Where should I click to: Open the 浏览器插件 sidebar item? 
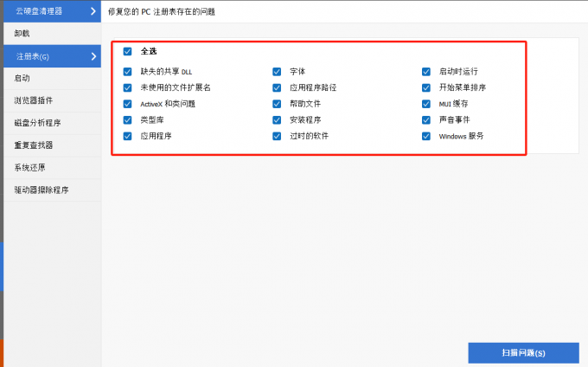pos(52,100)
